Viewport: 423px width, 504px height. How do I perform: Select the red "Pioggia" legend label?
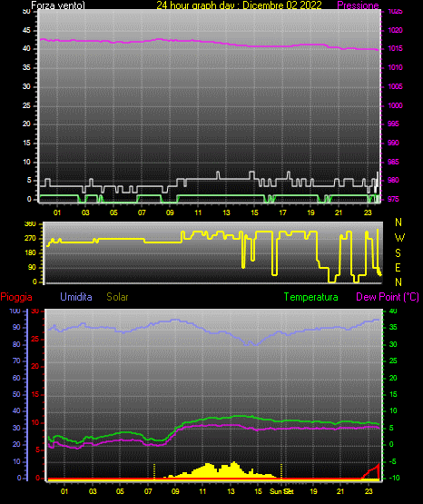(x=16, y=297)
